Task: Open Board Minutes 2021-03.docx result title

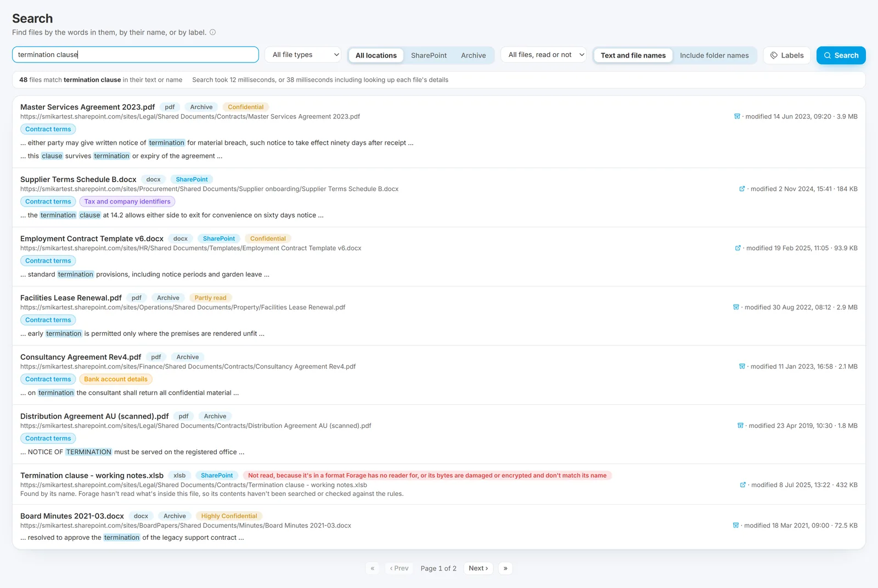Action: pos(72,516)
